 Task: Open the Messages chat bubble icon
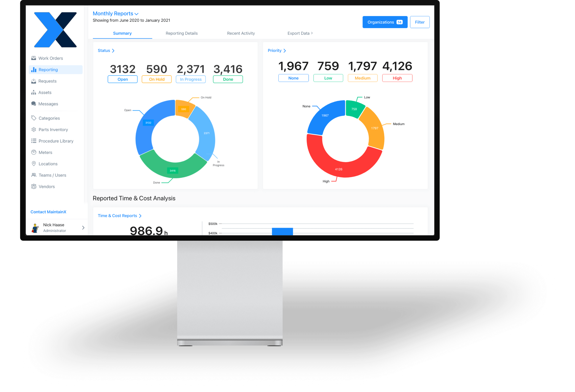(34, 104)
